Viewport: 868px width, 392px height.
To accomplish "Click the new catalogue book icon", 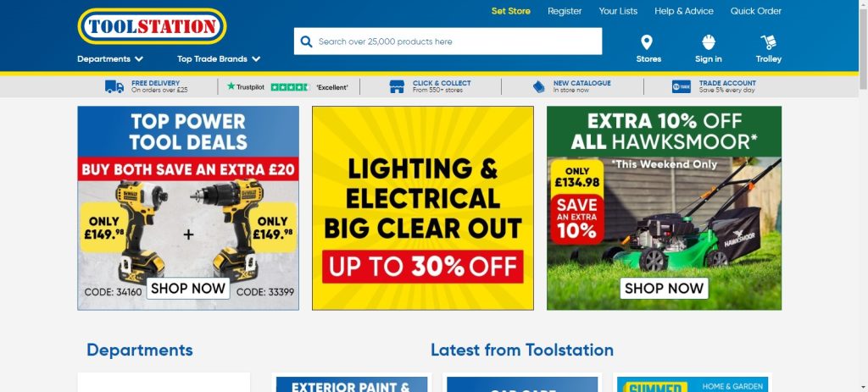I will point(538,87).
